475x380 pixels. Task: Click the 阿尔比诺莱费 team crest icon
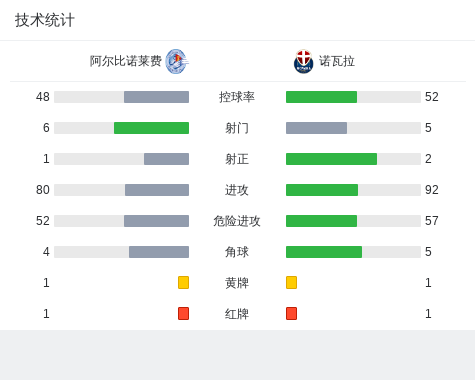[x=177, y=61]
